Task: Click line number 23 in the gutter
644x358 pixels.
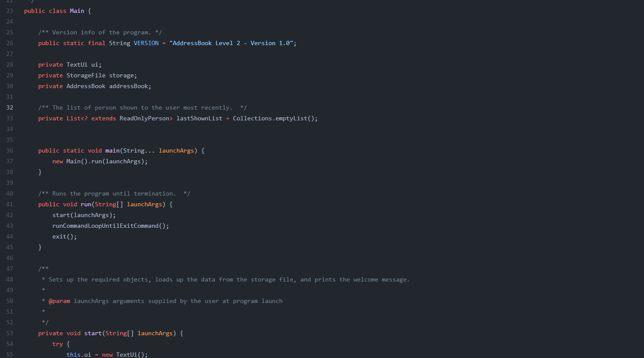Action: click(x=9, y=11)
